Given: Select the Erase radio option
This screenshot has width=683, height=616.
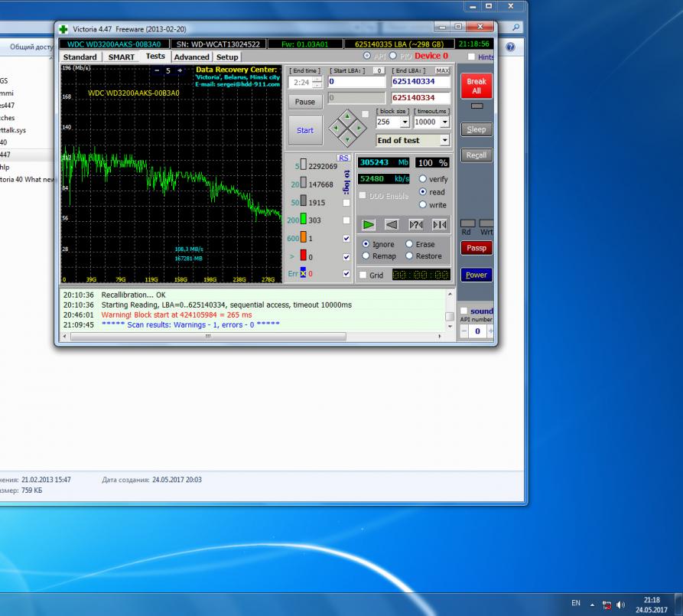Looking at the screenshot, I should (409, 244).
